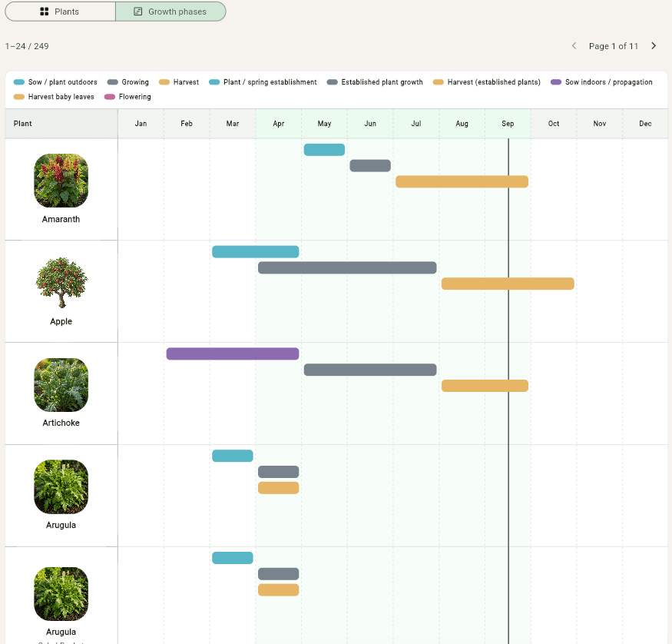Open the Apple tree thumbnail

pyautogui.click(x=61, y=283)
